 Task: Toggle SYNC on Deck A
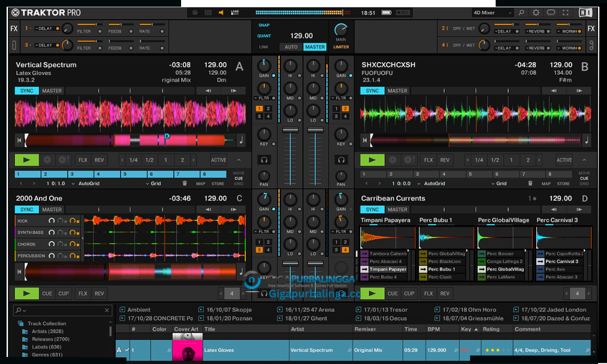point(27,91)
